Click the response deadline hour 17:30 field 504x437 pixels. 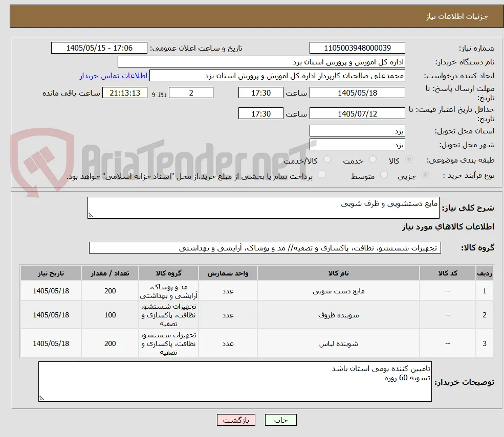point(260,93)
